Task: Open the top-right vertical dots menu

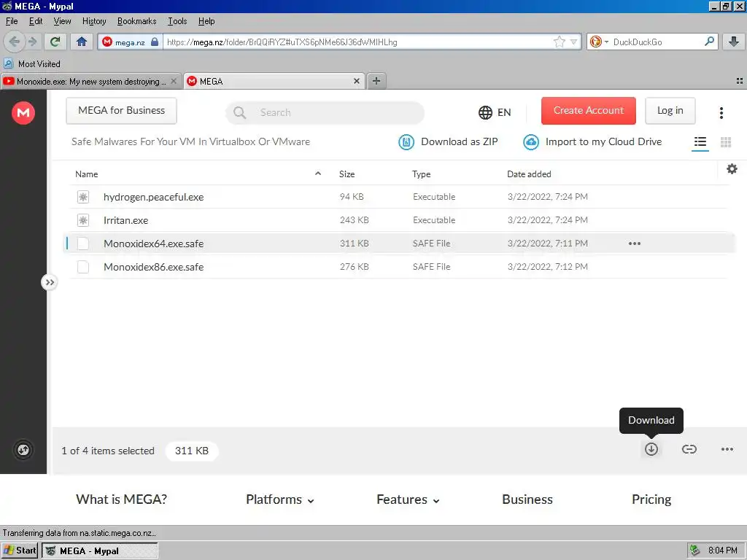Action: click(x=721, y=112)
